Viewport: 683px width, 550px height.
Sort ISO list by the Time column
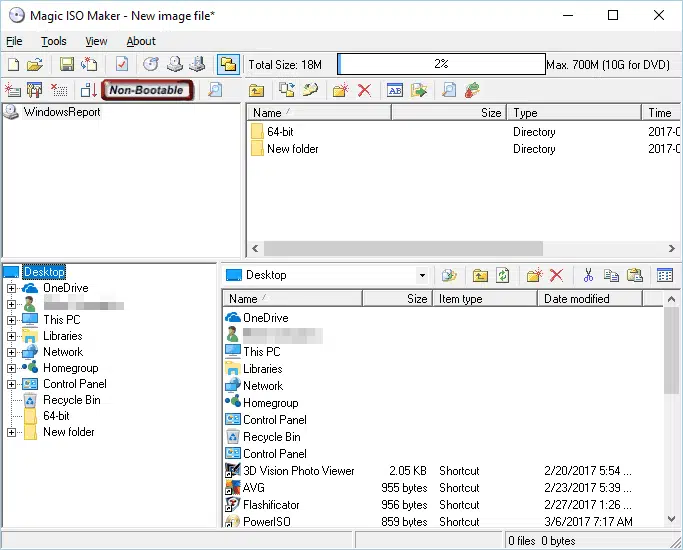661,113
